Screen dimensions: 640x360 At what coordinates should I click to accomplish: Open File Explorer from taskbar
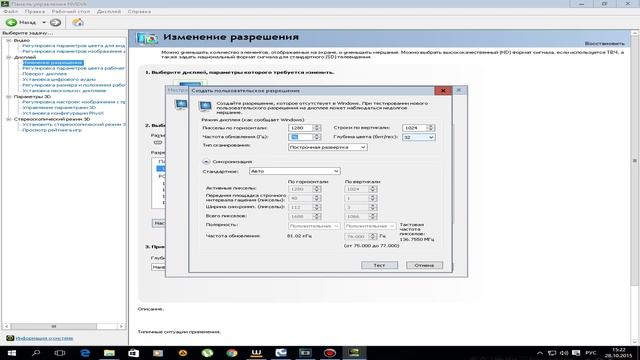pos(109,353)
